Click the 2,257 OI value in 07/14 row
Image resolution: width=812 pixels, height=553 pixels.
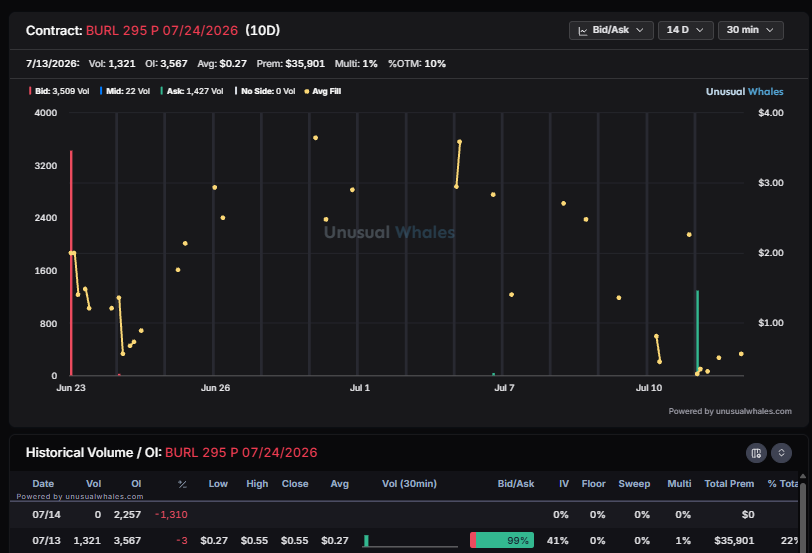[127, 515]
